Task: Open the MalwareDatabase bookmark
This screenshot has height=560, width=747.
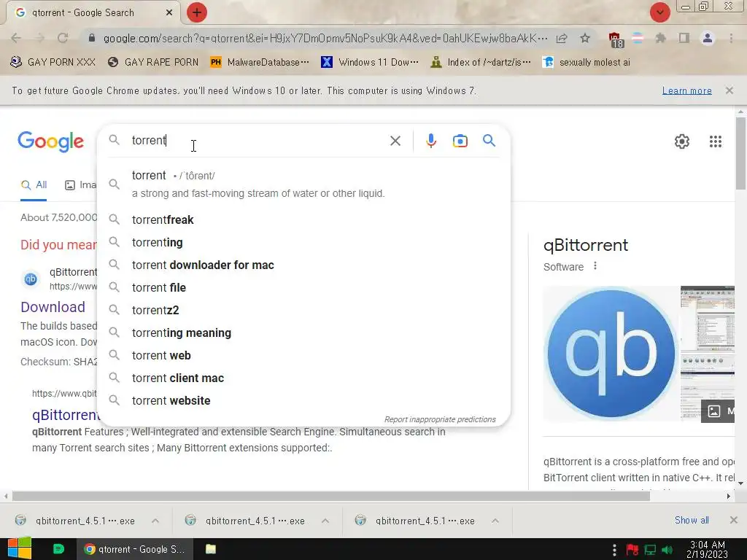Action: pyautogui.click(x=260, y=63)
